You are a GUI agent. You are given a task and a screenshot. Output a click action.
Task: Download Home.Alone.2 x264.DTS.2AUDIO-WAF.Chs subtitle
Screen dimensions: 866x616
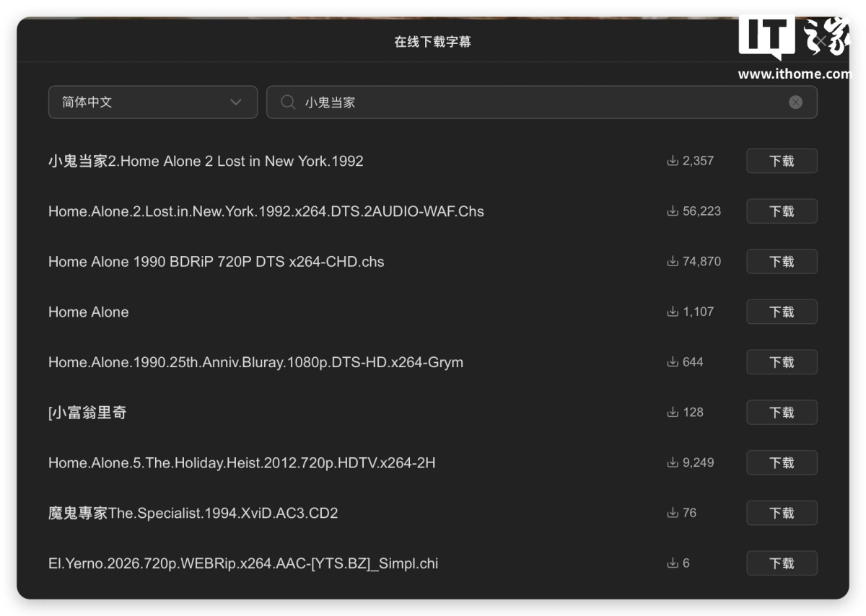click(782, 211)
